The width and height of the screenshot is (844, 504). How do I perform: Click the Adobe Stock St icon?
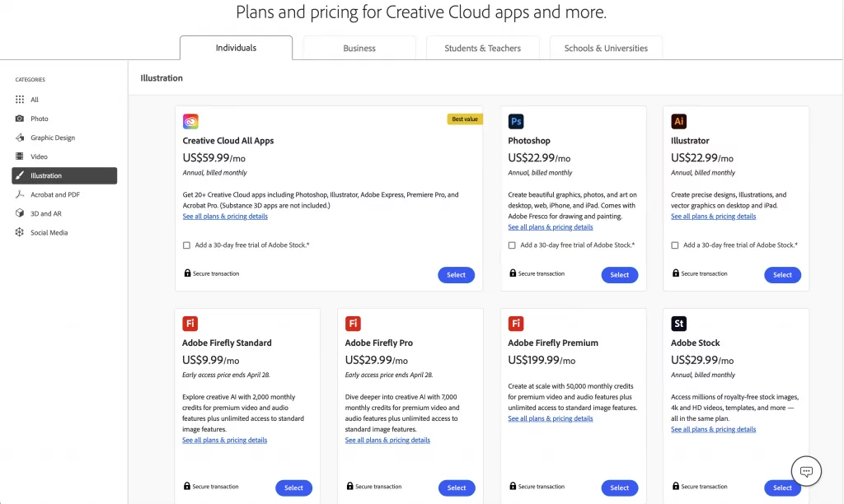tap(678, 323)
